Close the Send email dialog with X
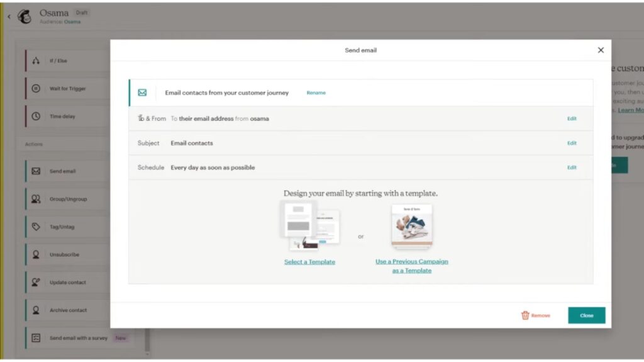The width and height of the screenshot is (644, 362). coord(601,50)
